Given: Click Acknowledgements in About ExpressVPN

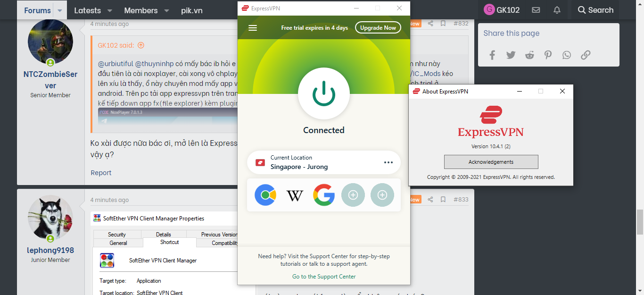Looking at the screenshot, I should pos(491,162).
